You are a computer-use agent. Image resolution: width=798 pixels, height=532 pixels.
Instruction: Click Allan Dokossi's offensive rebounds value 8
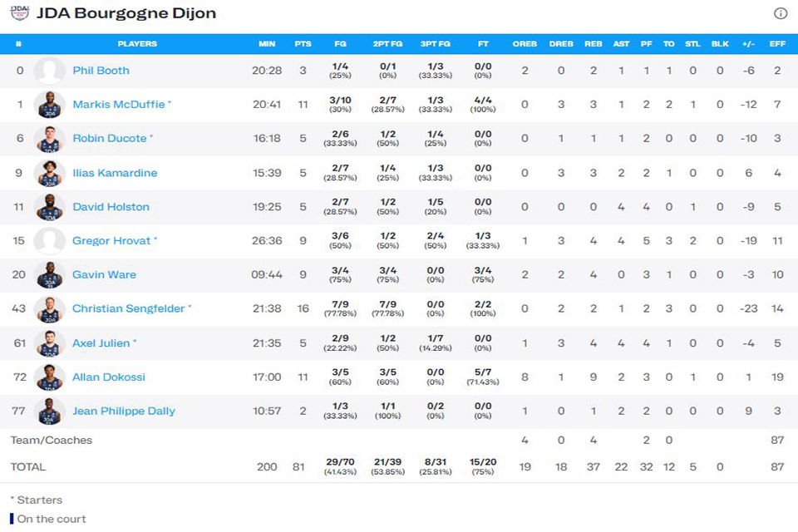tap(525, 377)
